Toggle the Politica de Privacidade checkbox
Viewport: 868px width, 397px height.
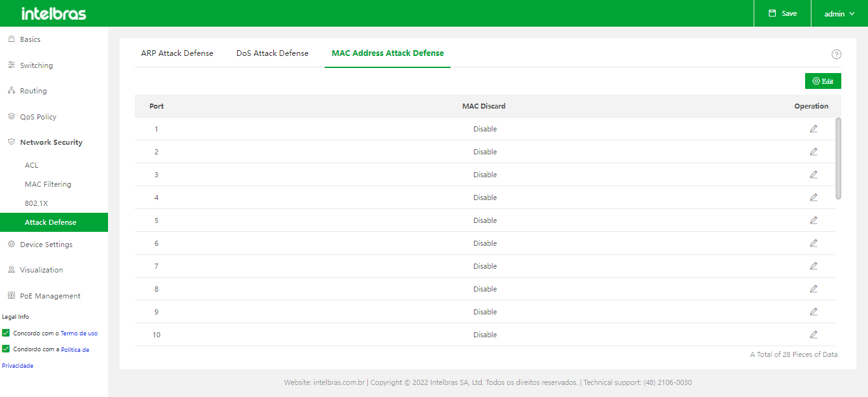pos(6,349)
